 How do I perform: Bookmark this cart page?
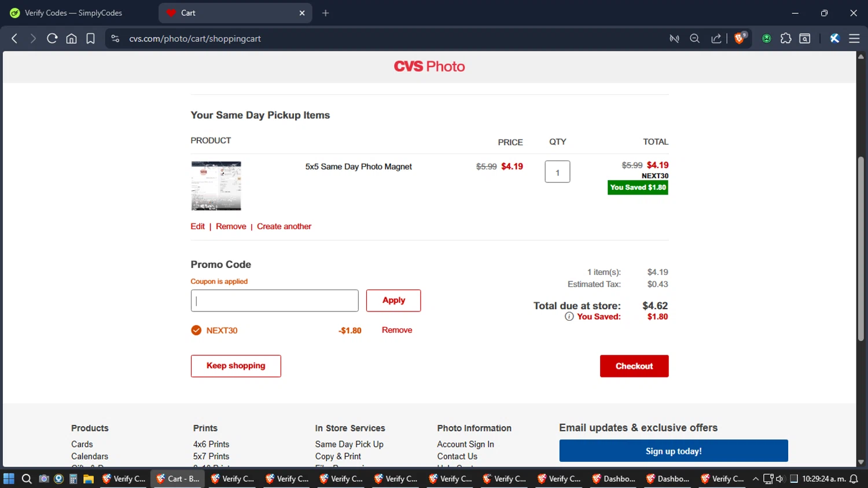(90, 39)
